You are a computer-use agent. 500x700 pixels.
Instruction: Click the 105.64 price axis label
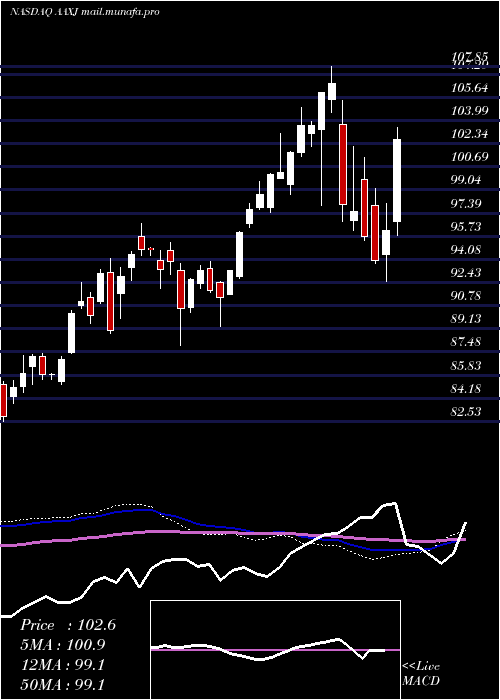[469, 88]
